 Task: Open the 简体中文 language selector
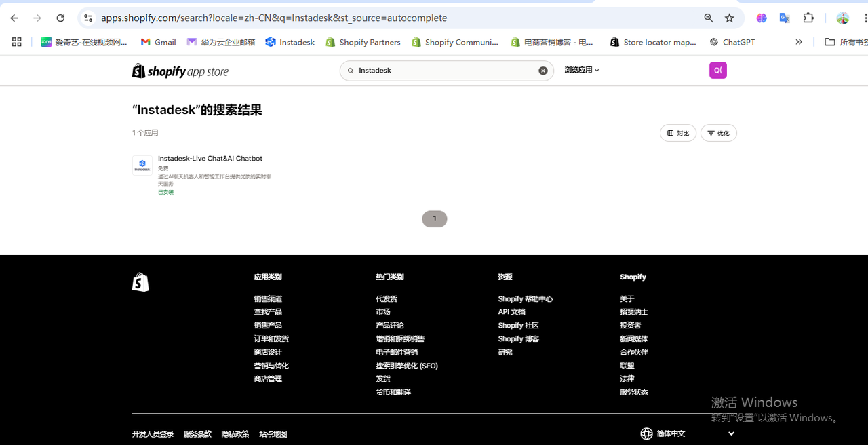(688, 433)
